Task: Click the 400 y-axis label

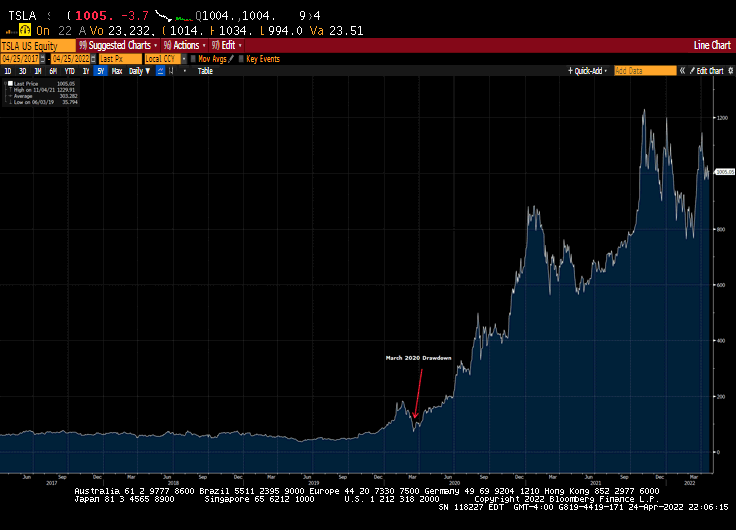Action: (x=721, y=341)
